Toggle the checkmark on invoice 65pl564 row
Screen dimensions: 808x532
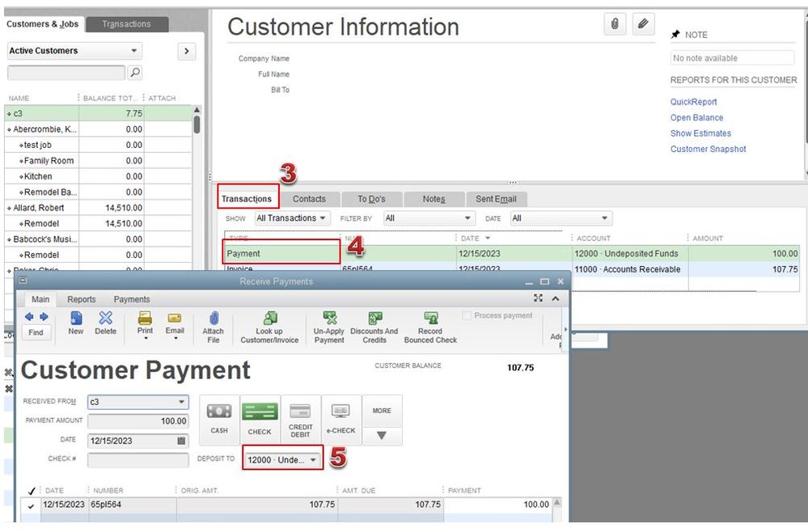tap(31, 506)
